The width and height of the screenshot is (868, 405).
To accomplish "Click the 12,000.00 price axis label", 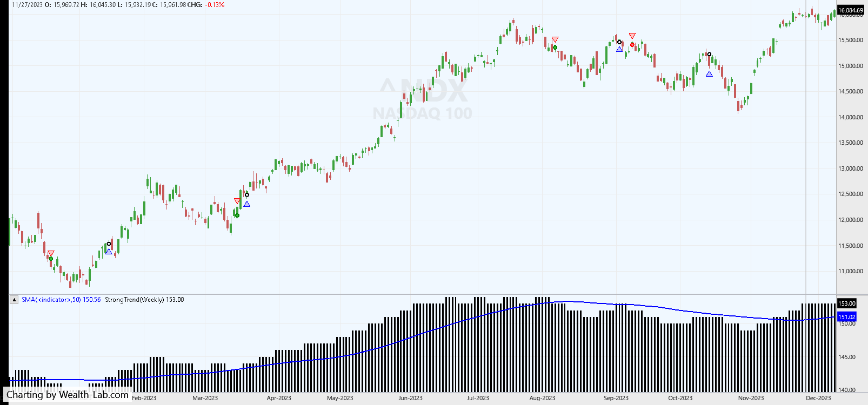I will tap(851, 220).
